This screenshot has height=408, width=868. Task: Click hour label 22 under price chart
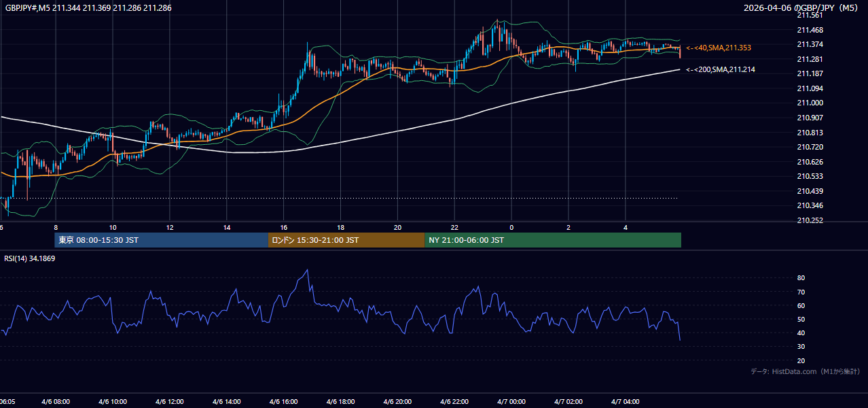pos(454,228)
